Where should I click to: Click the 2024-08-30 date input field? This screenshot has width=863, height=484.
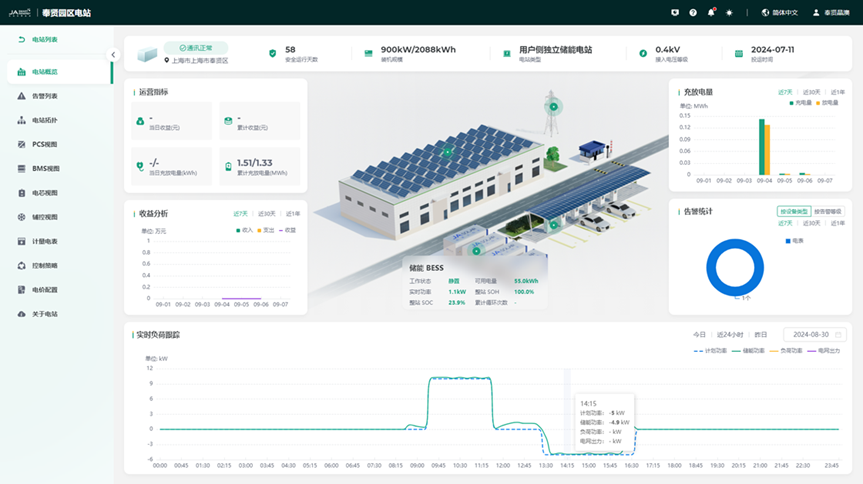tap(810, 334)
